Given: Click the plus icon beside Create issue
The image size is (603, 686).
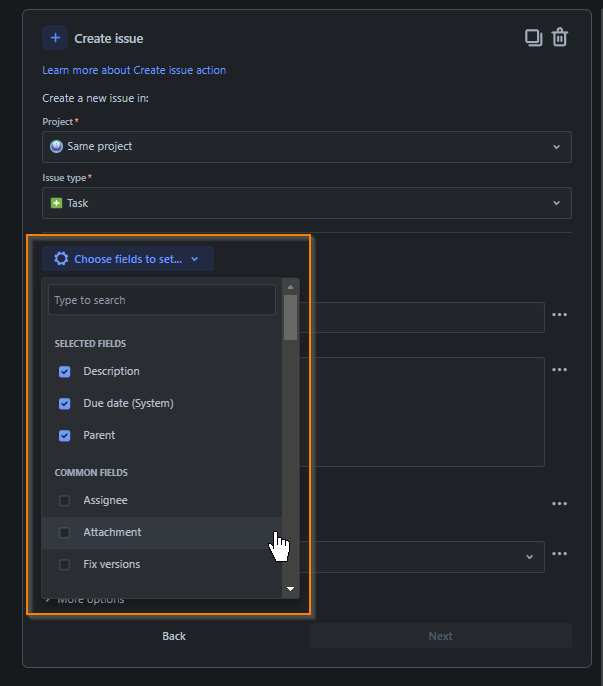Looking at the screenshot, I should coord(55,38).
